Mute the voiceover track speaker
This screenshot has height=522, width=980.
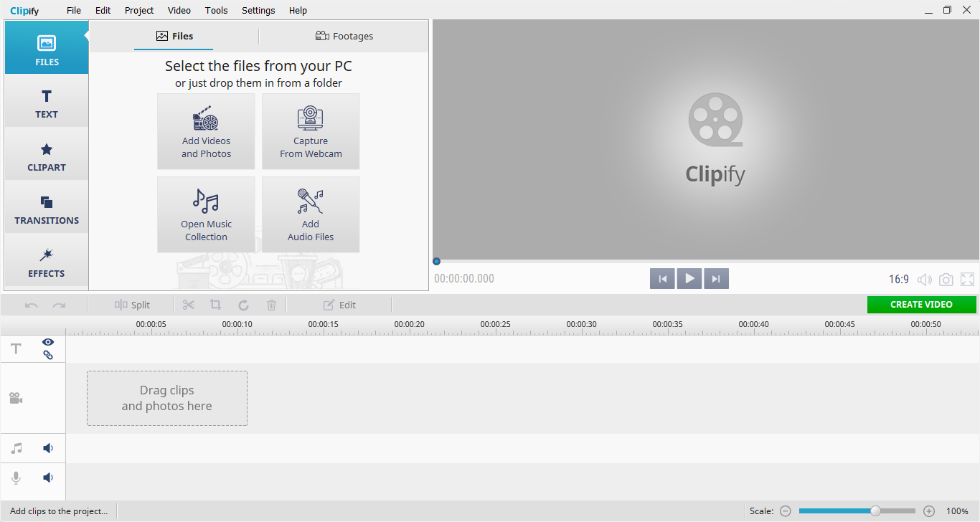pos(48,478)
